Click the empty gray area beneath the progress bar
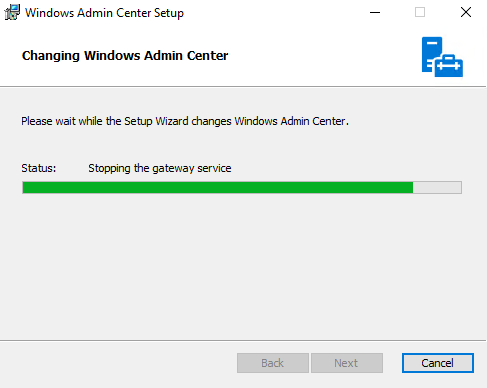 243,267
